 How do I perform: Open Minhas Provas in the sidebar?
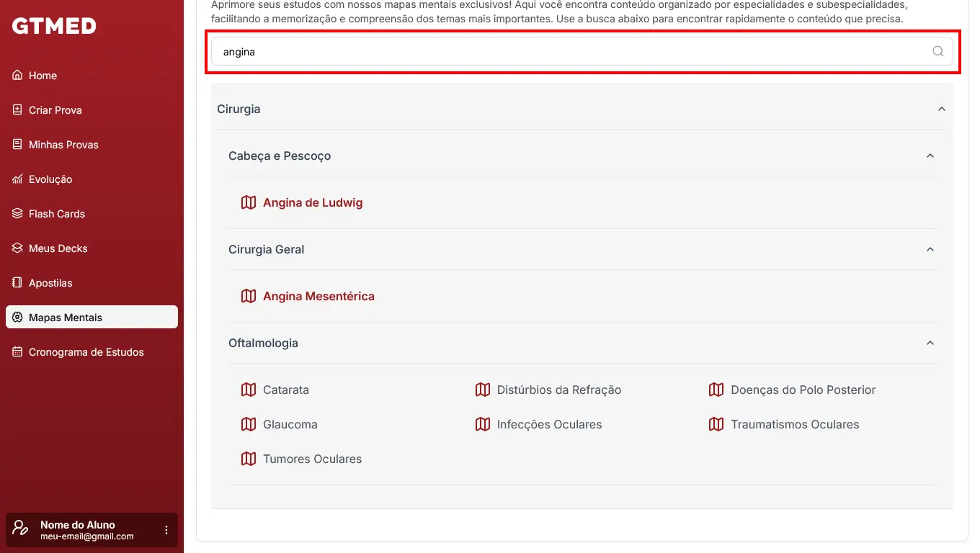tap(63, 145)
